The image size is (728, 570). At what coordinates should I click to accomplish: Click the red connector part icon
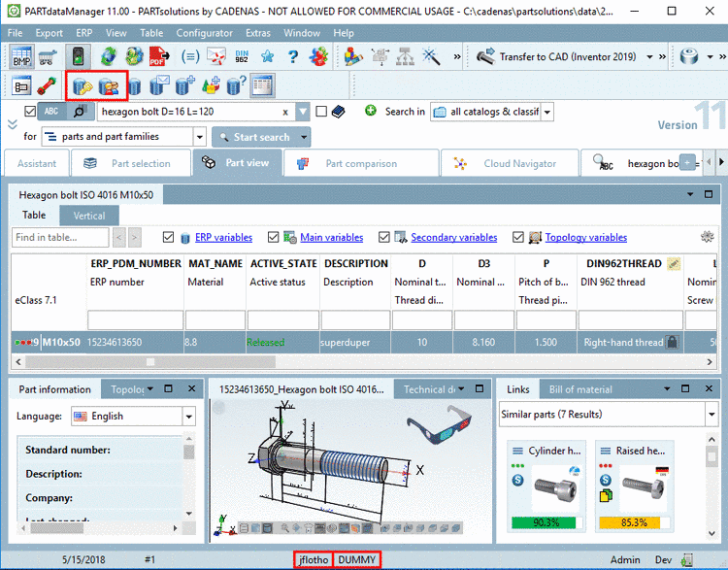click(x=47, y=86)
